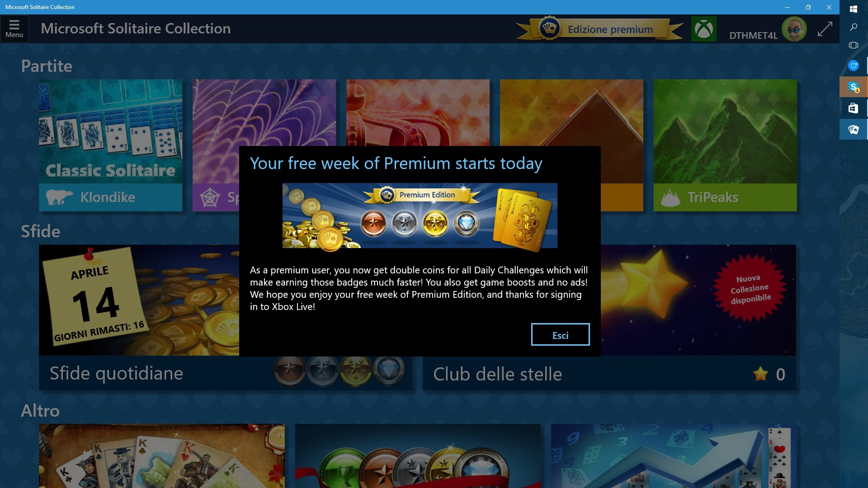Open the hamburger Menu button
Screen dimensions: 868x488
(x=14, y=29)
